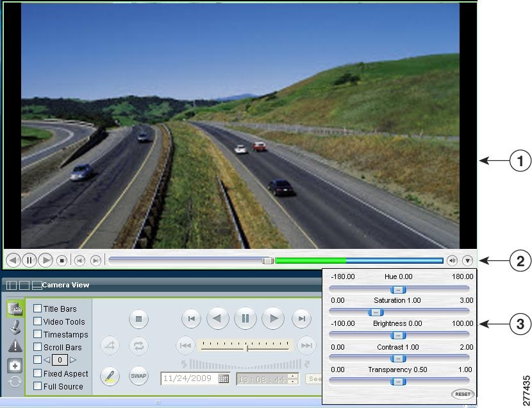Open the calendar icon beside the date field
The image size is (532, 408).
pos(224,378)
